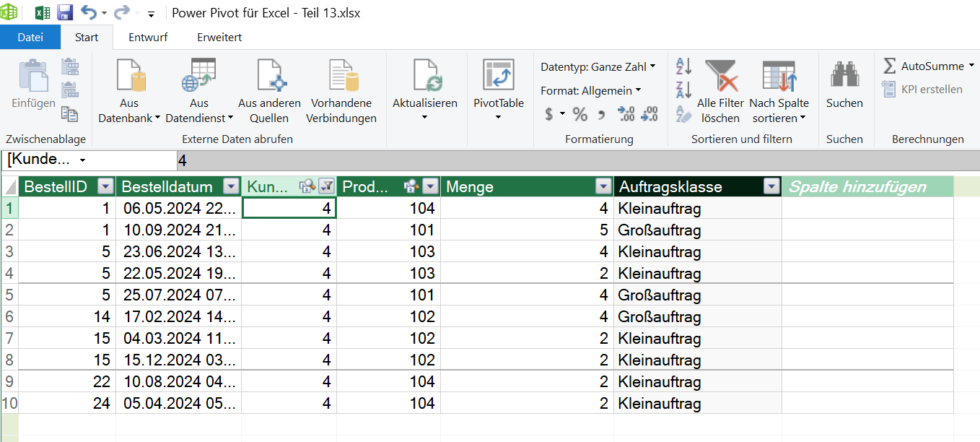Screen dimensions: 980x442
Task: Click the Suchen binoculars icon
Action: point(844,74)
